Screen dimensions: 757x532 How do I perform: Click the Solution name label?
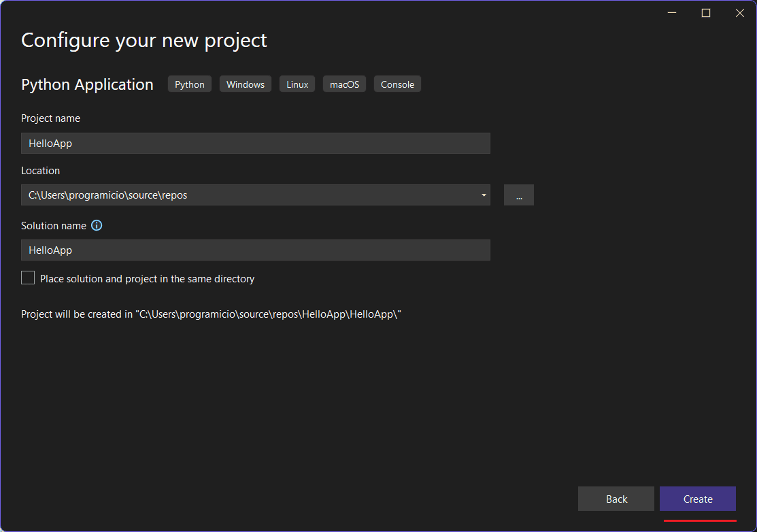tap(54, 225)
